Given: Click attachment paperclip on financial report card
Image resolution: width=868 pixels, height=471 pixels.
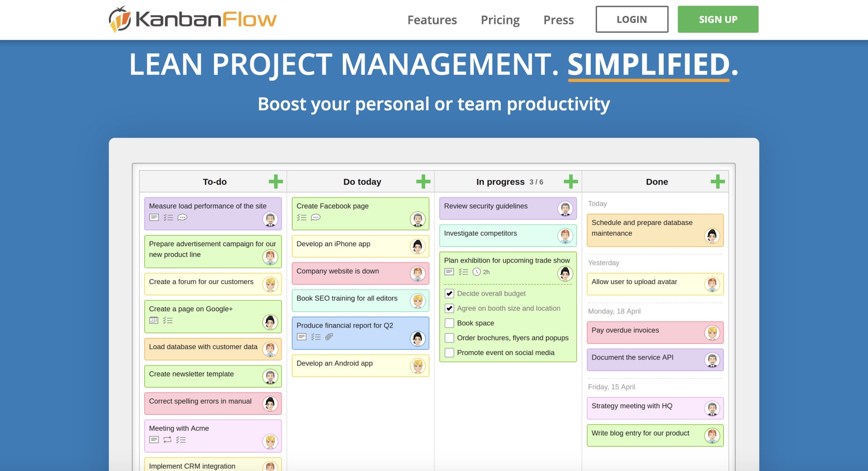Looking at the screenshot, I should click(329, 337).
